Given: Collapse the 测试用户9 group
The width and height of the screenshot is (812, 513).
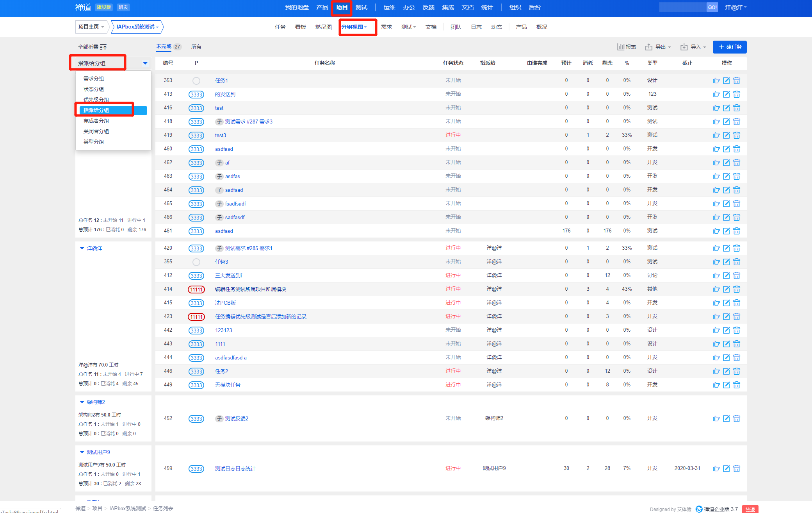Looking at the screenshot, I should coord(82,452).
